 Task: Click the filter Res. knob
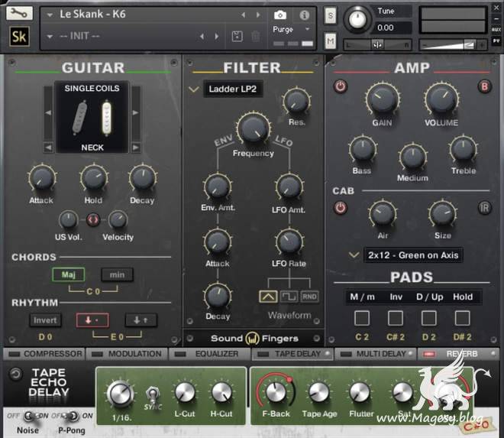tap(296, 102)
